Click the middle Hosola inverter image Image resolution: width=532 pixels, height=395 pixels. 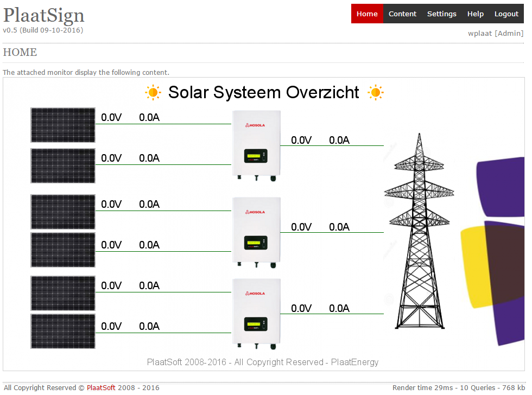coord(256,232)
